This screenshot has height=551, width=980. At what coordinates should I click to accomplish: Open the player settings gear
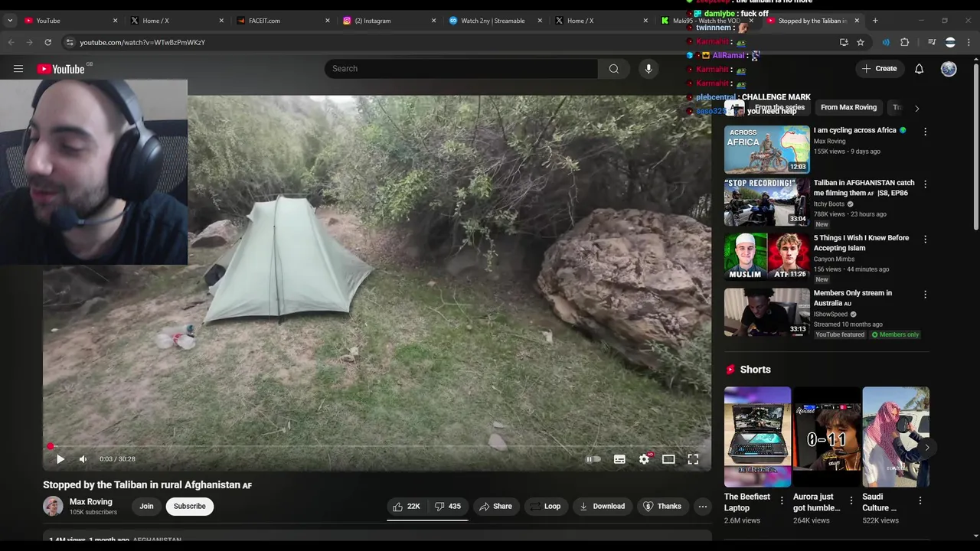[x=644, y=459]
